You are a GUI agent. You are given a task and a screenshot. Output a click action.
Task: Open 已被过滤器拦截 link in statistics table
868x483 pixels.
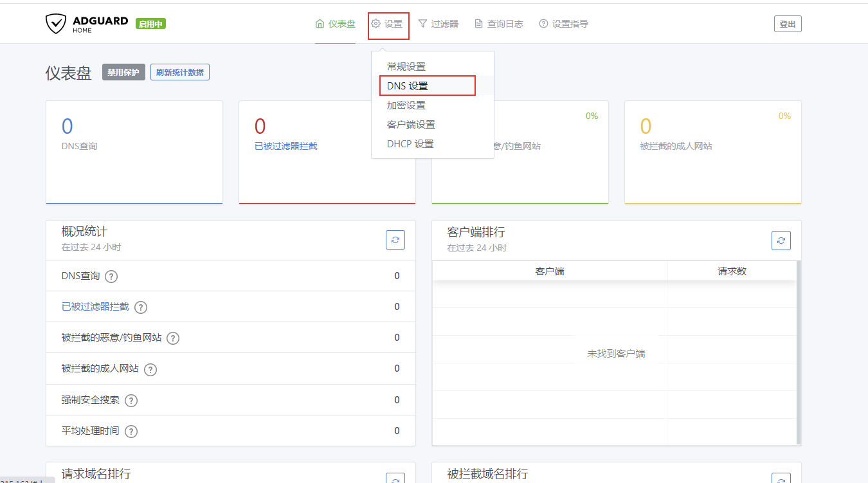point(95,307)
